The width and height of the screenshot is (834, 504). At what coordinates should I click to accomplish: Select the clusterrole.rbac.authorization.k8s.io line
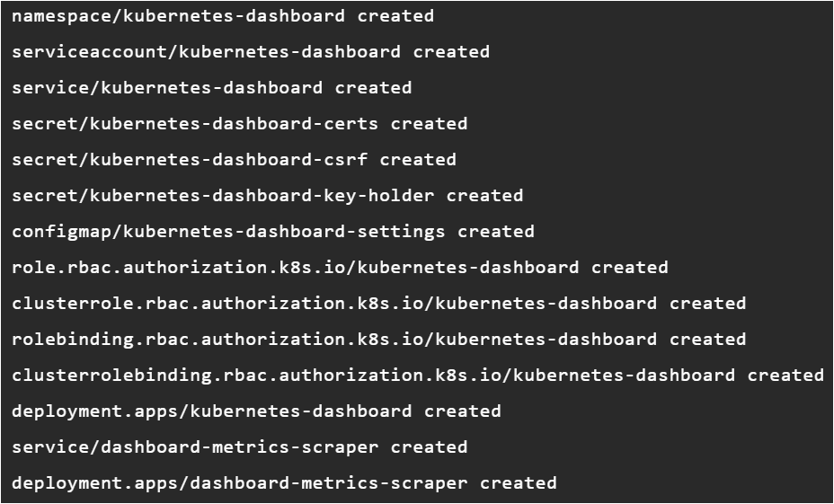378,304
